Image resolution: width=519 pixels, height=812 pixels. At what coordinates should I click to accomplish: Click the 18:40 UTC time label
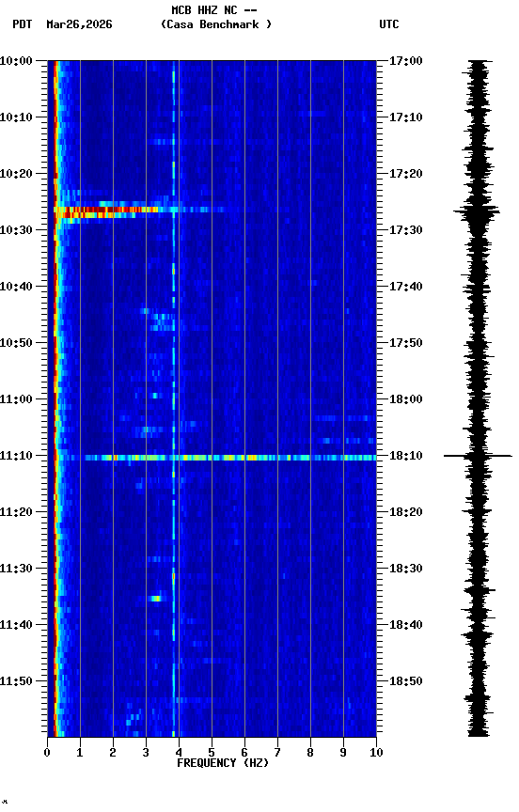tap(406, 625)
